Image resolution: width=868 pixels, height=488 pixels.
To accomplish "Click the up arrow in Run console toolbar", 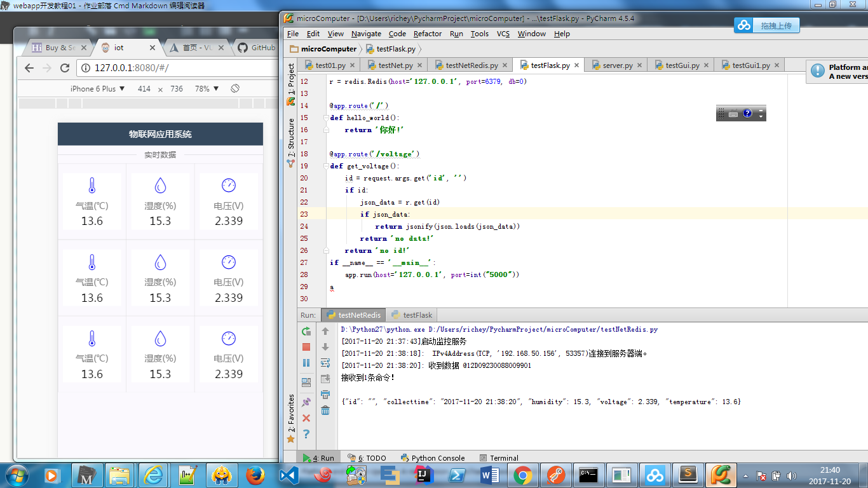I will [x=325, y=331].
